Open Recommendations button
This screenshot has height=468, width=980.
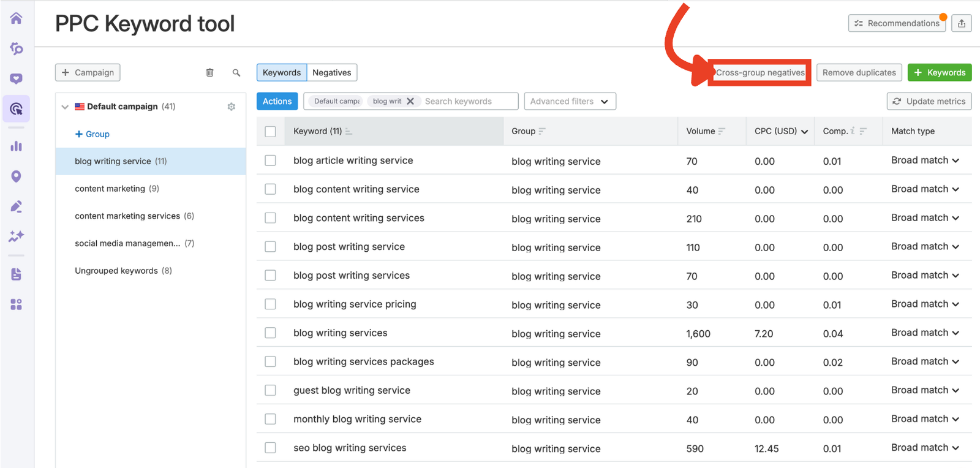click(897, 23)
